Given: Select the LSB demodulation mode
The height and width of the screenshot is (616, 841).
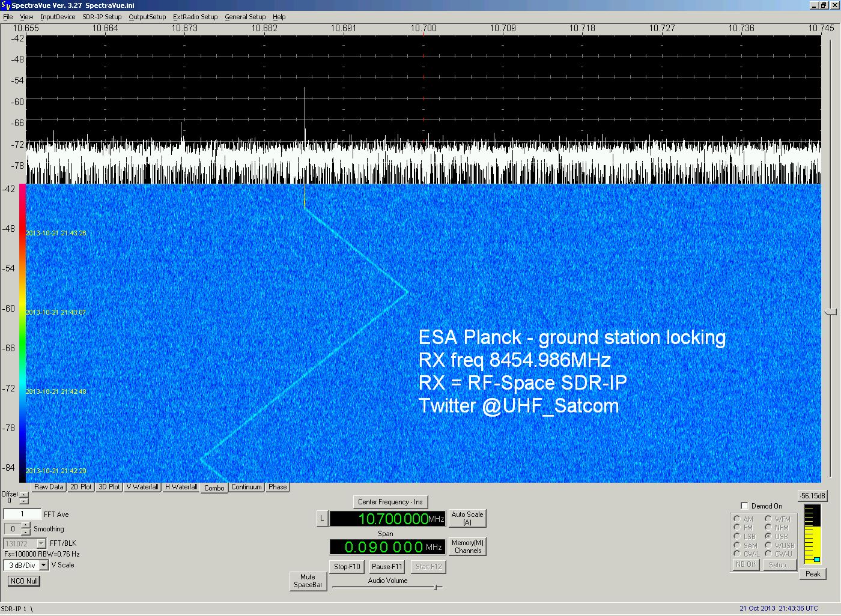Looking at the screenshot, I should (x=737, y=536).
